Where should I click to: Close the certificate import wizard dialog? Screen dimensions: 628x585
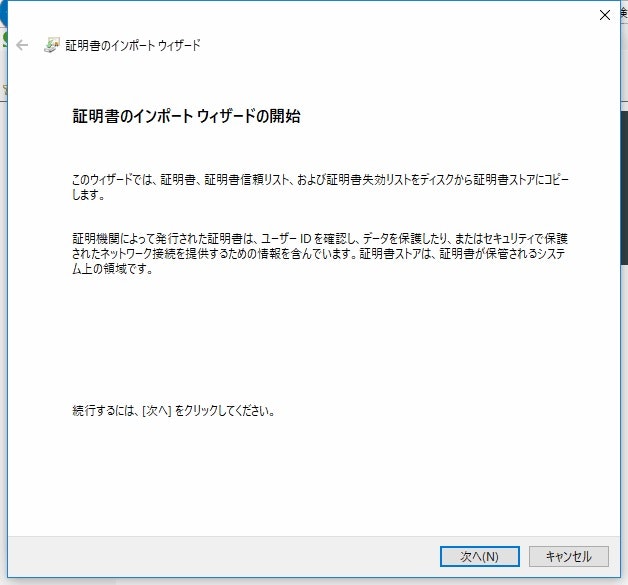pos(604,15)
